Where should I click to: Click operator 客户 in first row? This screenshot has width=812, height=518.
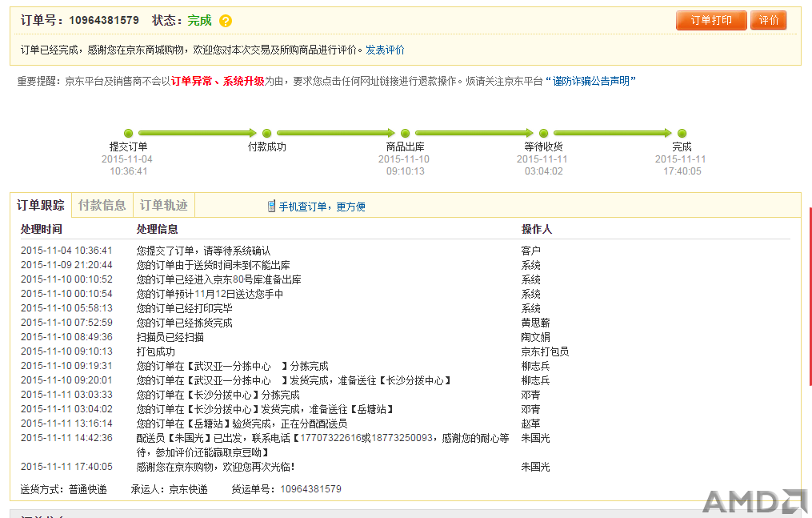pyautogui.click(x=531, y=251)
